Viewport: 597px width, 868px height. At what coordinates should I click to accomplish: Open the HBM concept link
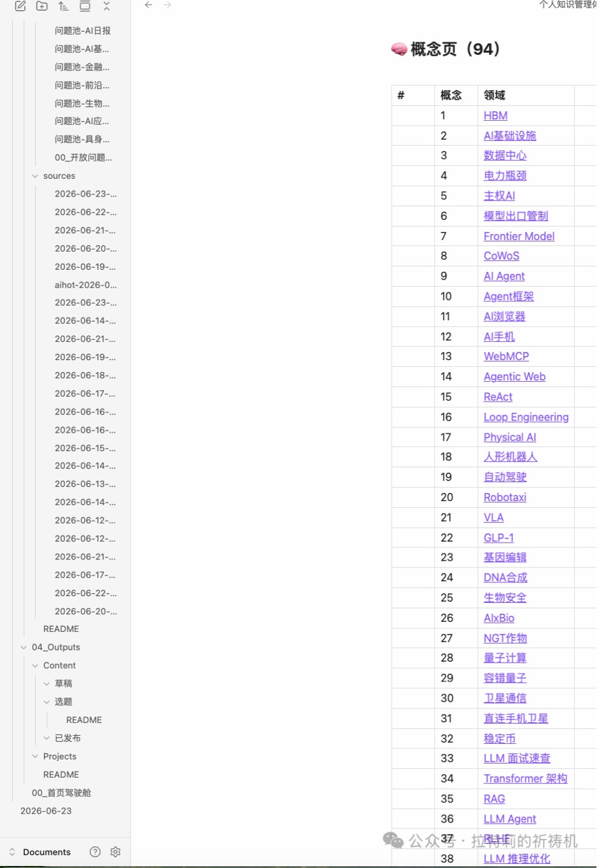[x=495, y=115]
